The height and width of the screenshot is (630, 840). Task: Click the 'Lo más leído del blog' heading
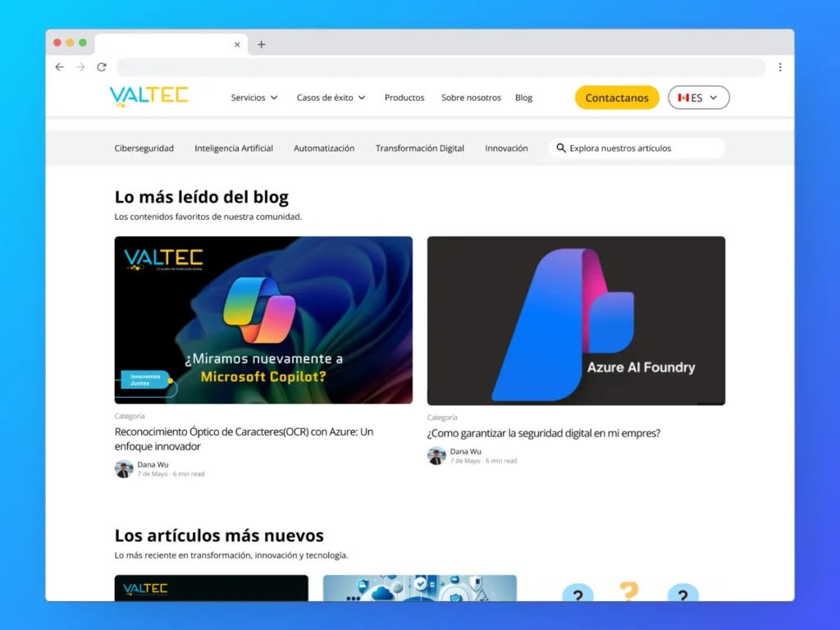pyautogui.click(x=202, y=197)
